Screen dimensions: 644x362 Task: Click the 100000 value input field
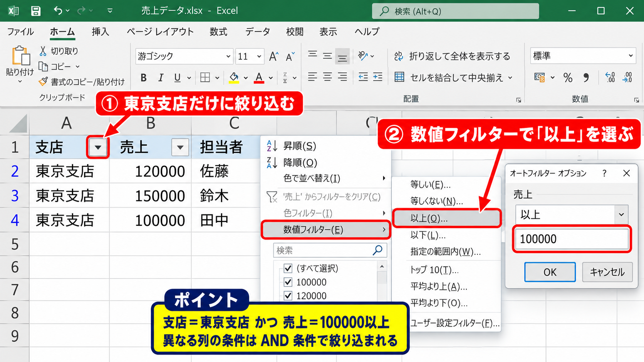tap(572, 239)
